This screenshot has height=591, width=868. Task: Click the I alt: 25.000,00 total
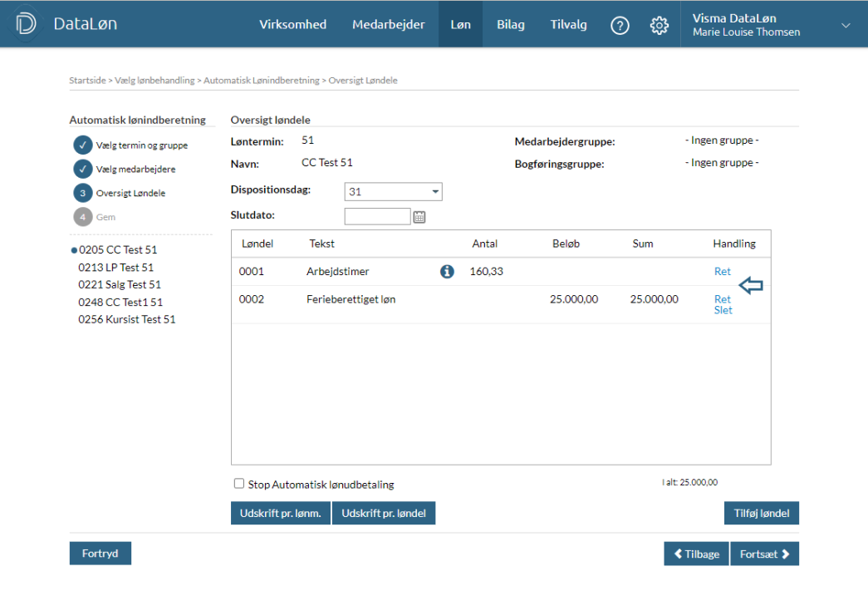(689, 482)
